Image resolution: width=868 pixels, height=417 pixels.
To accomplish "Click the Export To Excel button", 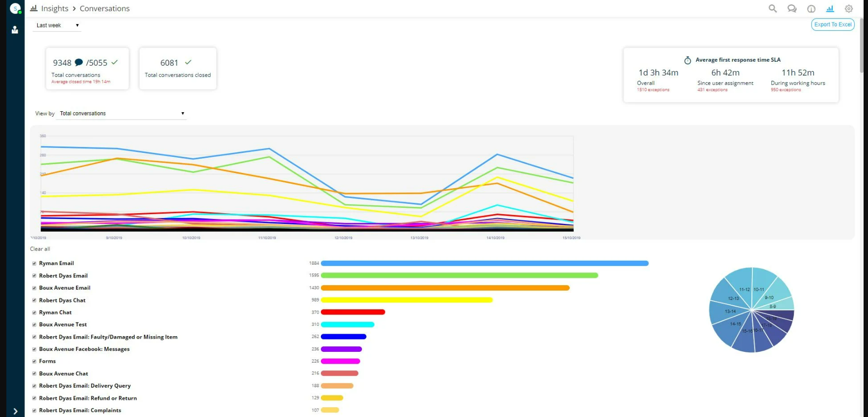I will click(x=833, y=25).
